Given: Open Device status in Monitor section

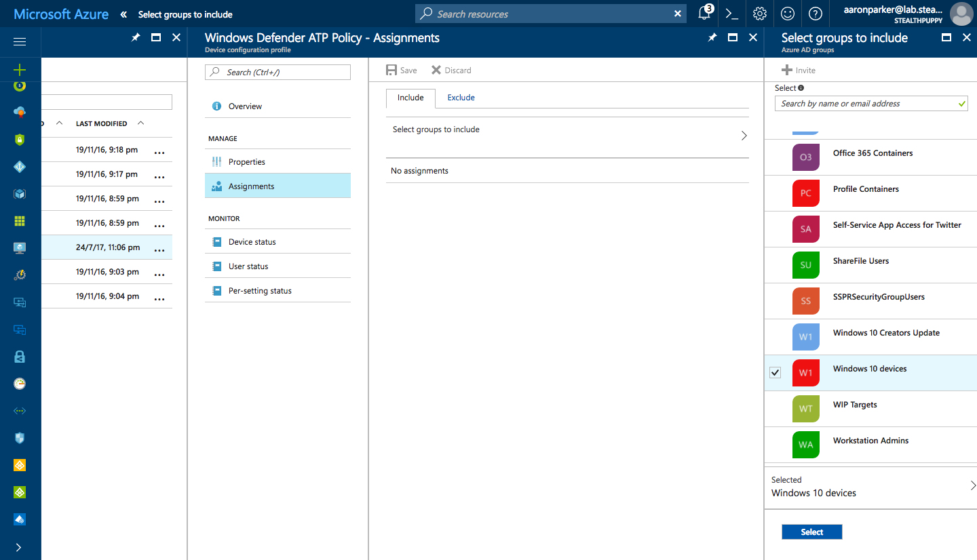Looking at the screenshot, I should tap(277, 242).
